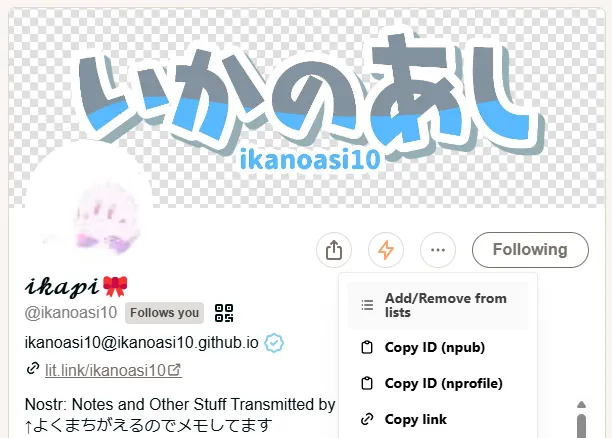
Task: Click the verified NIP-05 badge icon
Action: coord(274,343)
